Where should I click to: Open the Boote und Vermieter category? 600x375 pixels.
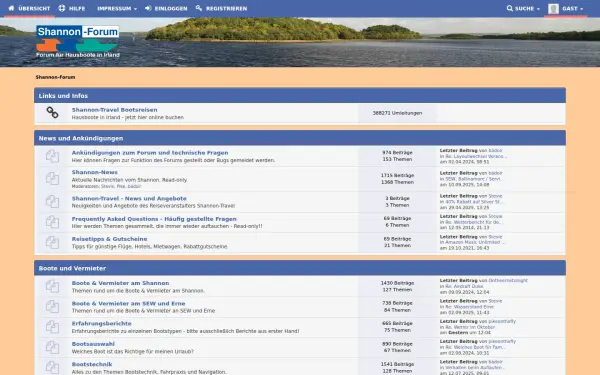click(x=72, y=268)
